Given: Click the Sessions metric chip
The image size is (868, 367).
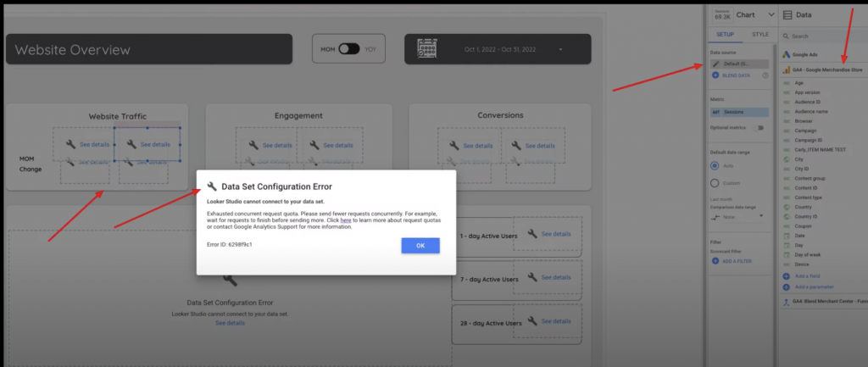Looking at the screenshot, I should pyautogui.click(x=739, y=112).
